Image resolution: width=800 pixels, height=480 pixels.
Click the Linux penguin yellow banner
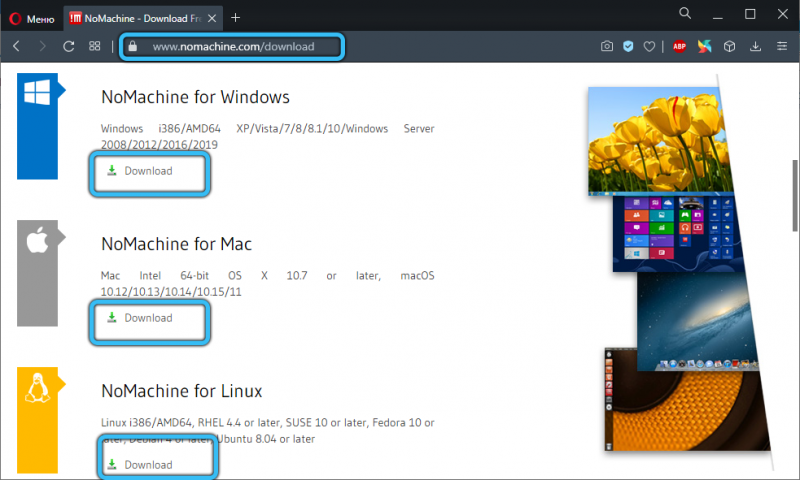(37, 420)
